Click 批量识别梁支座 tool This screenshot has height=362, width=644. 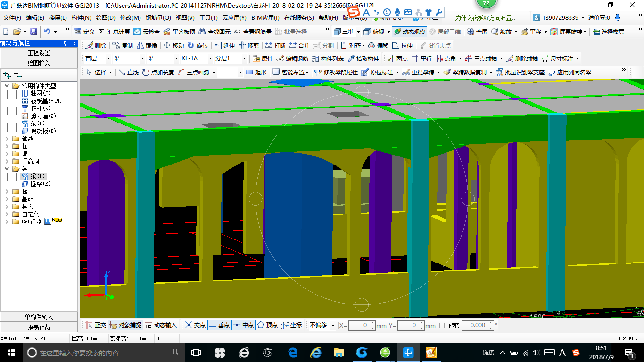pos(520,72)
